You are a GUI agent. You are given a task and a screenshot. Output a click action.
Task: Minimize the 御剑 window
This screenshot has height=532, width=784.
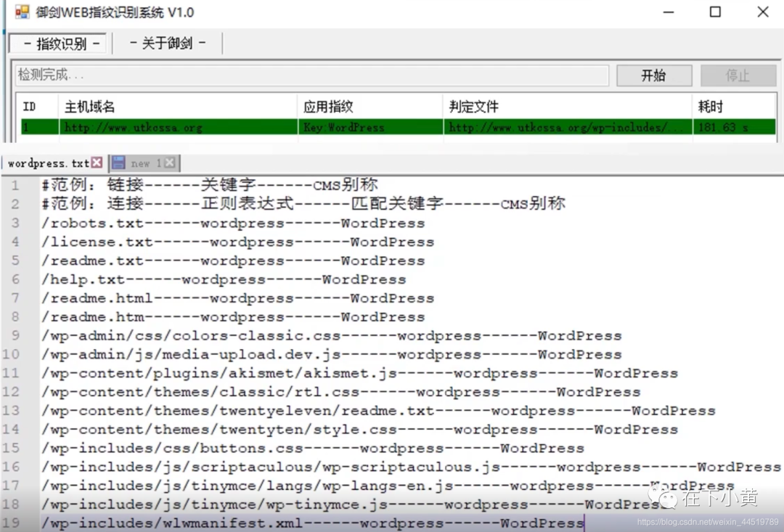(x=669, y=12)
